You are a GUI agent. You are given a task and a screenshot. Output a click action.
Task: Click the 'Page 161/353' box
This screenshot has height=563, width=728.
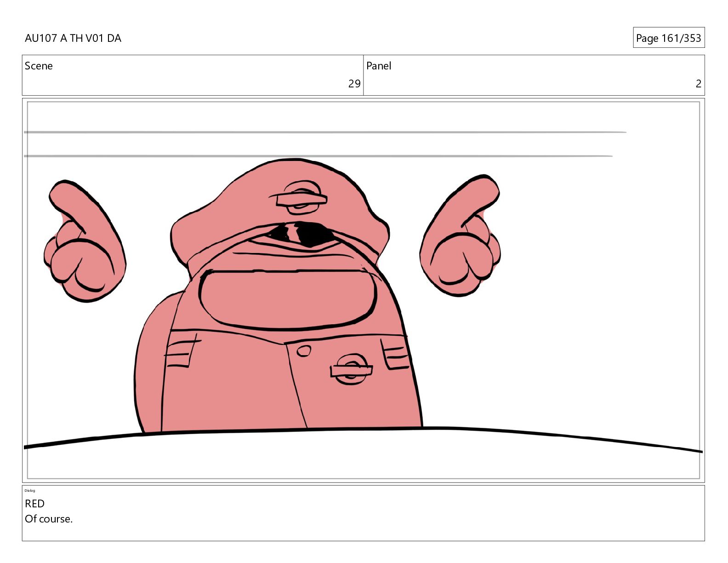[669, 38]
